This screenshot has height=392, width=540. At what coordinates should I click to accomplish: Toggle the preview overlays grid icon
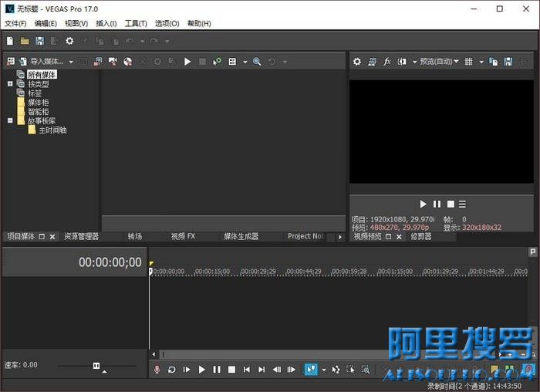pos(468,61)
